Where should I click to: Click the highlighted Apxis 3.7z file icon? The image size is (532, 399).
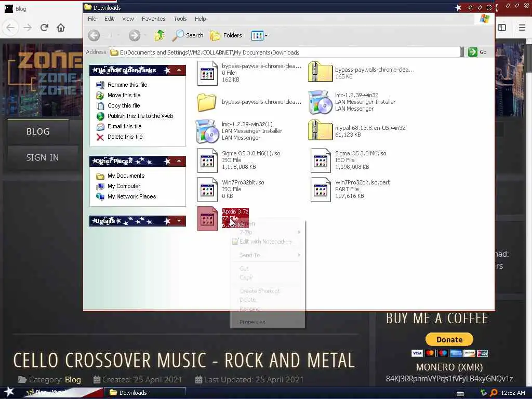pyautogui.click(x=207, y=219)
